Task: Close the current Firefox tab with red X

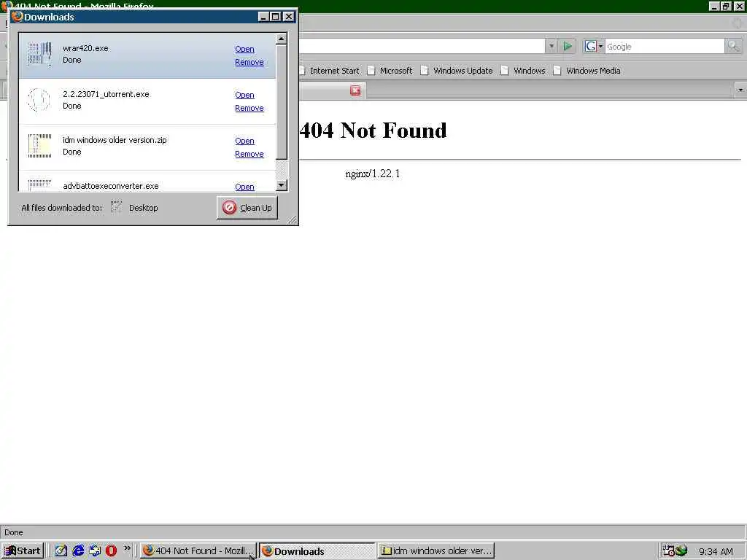Action: click(355, 90)
